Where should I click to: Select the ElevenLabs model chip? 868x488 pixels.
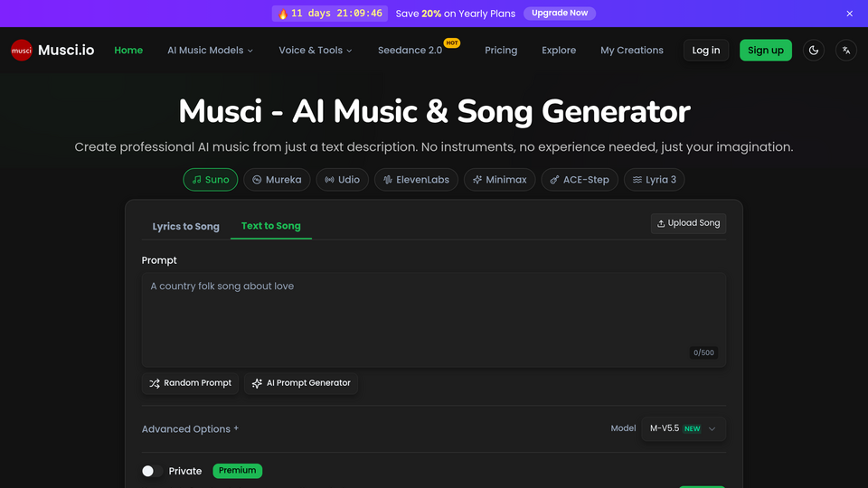click(x=416, y=180)
